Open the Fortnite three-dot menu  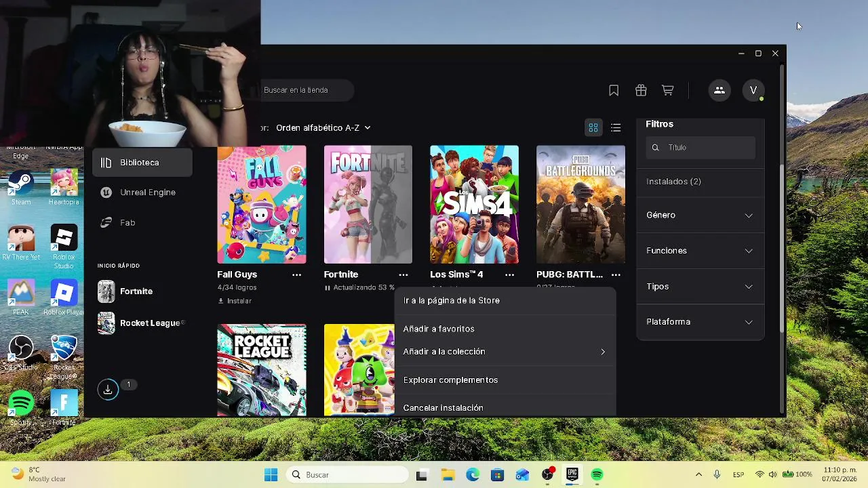(x=403, y=274)
